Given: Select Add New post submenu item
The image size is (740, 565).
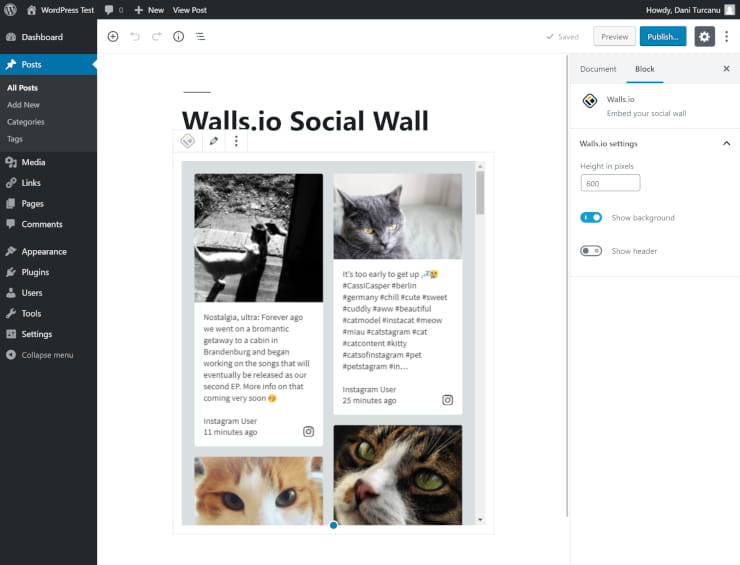Looking at the screenshot, I should 23,105.
